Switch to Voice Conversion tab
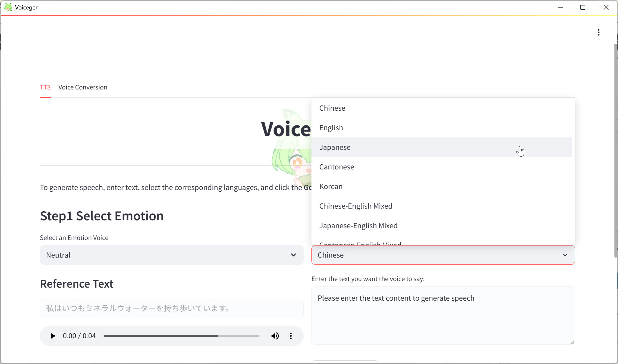 click(x=83, y=87)
